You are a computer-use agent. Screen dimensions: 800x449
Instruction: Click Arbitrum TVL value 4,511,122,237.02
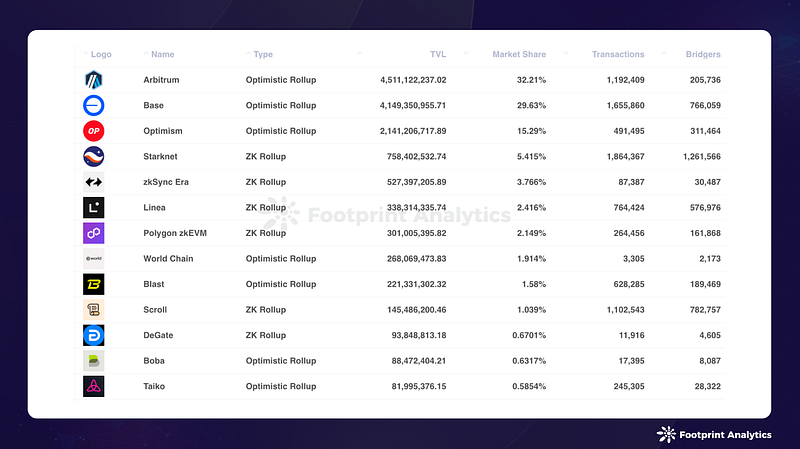click(413, 80)
